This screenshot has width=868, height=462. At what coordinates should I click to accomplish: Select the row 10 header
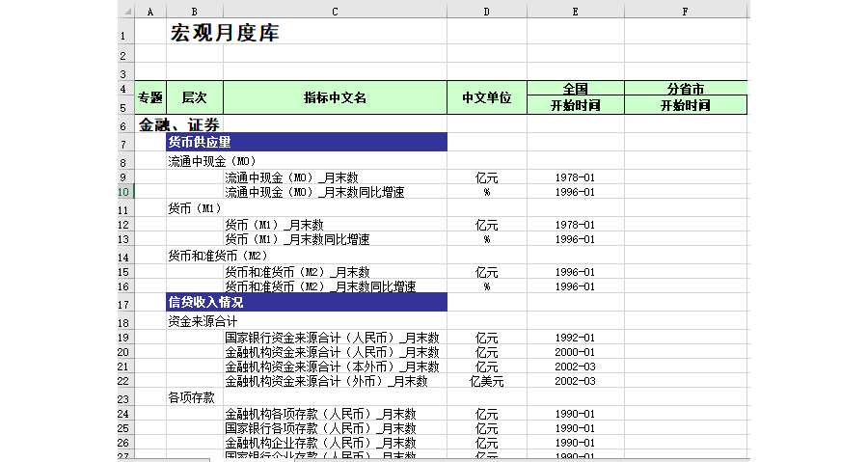click(124, 192)
